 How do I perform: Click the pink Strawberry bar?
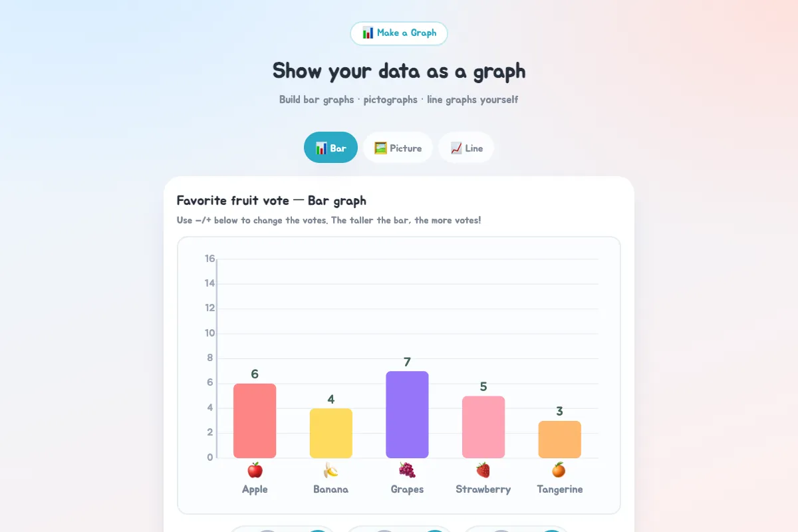(x=483, y=427)
